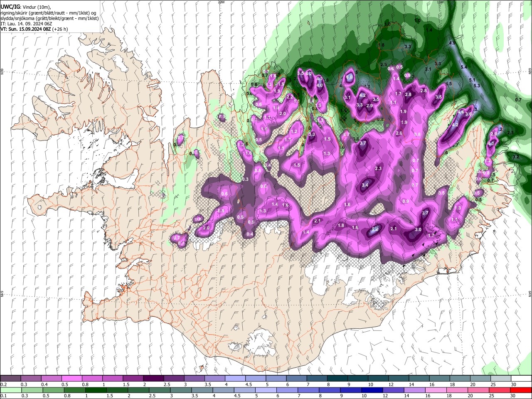
Task: Click the '10' label in the snow legend row
Action: (370, 384)
